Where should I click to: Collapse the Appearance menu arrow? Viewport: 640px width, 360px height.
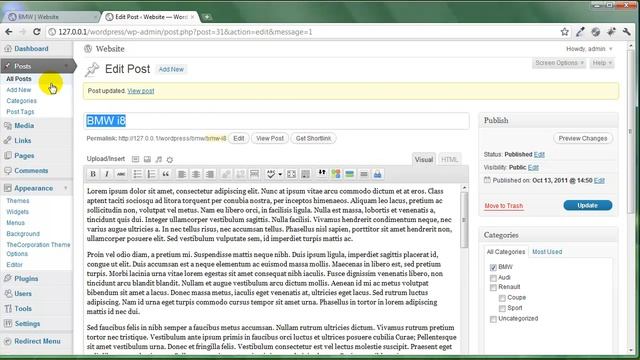point(66,188)
